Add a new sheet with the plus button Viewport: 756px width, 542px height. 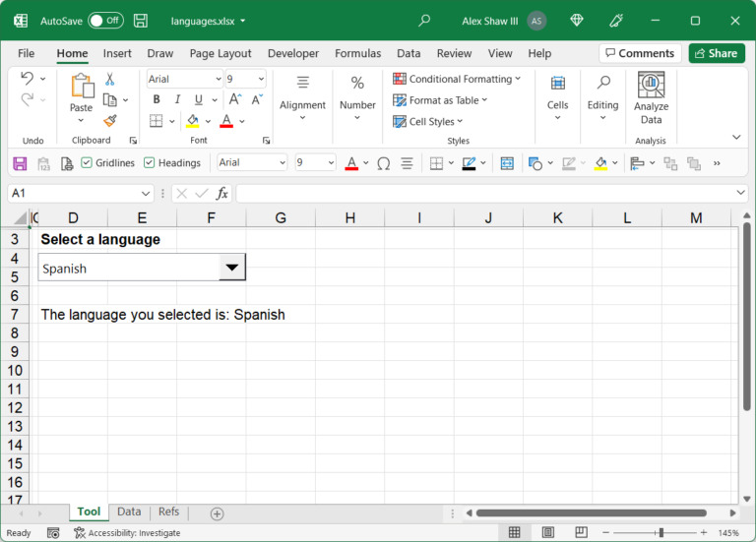pos(217,514)
